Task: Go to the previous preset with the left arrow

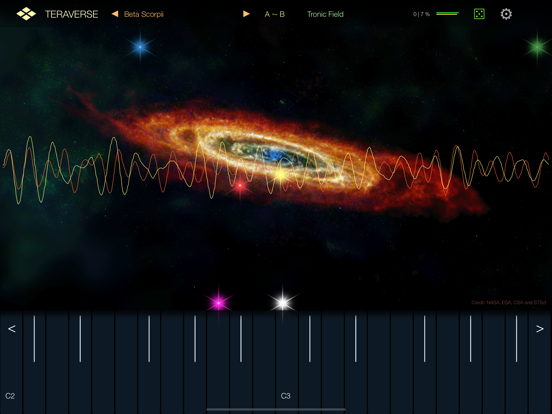Action: pyautogui.click(x=115, y=14)
